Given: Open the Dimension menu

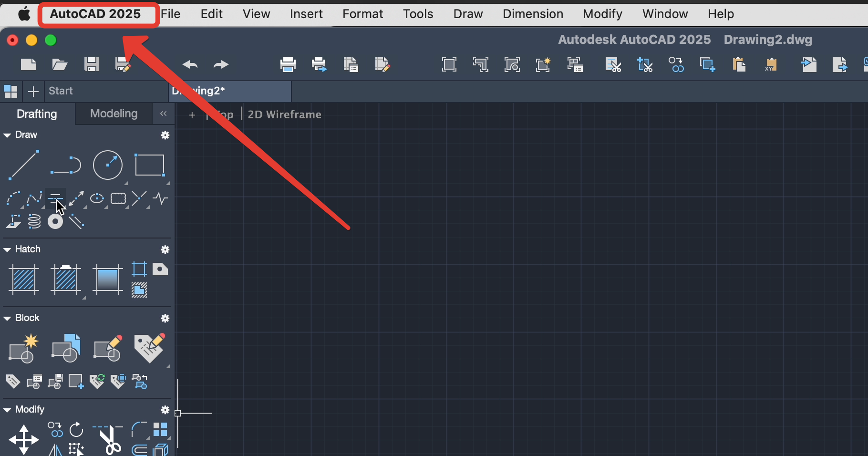Looking at the screenshot, I should [533, 14].
